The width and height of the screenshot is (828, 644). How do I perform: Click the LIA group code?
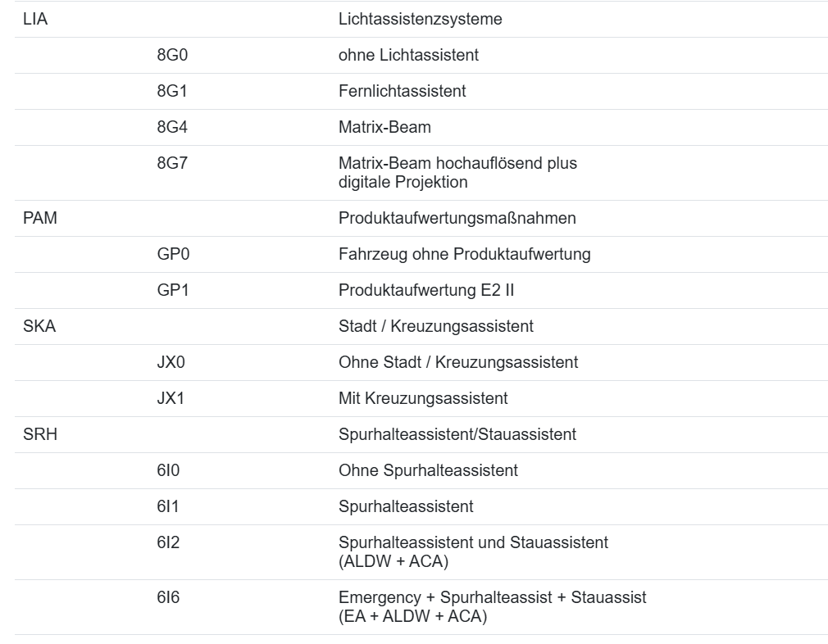35,20
